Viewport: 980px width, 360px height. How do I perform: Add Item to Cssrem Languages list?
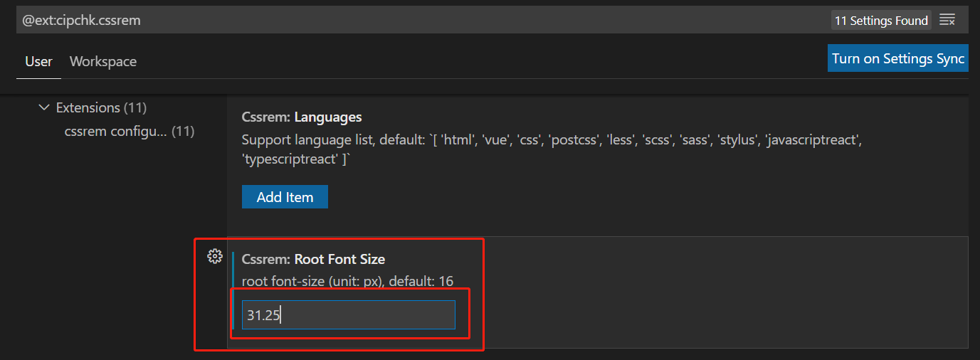click(285, 197)
